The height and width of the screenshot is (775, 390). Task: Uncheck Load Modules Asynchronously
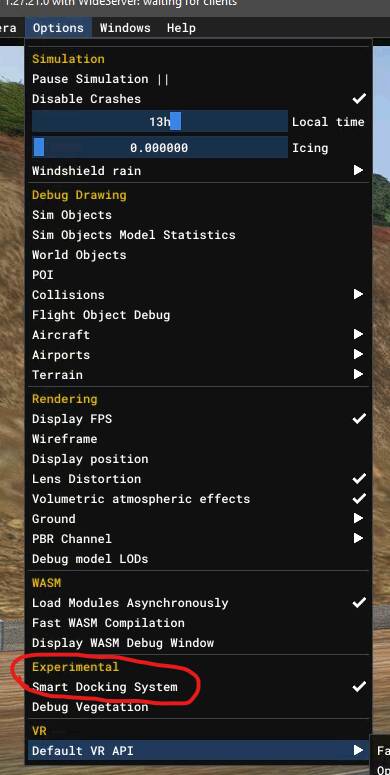point(199,603)
